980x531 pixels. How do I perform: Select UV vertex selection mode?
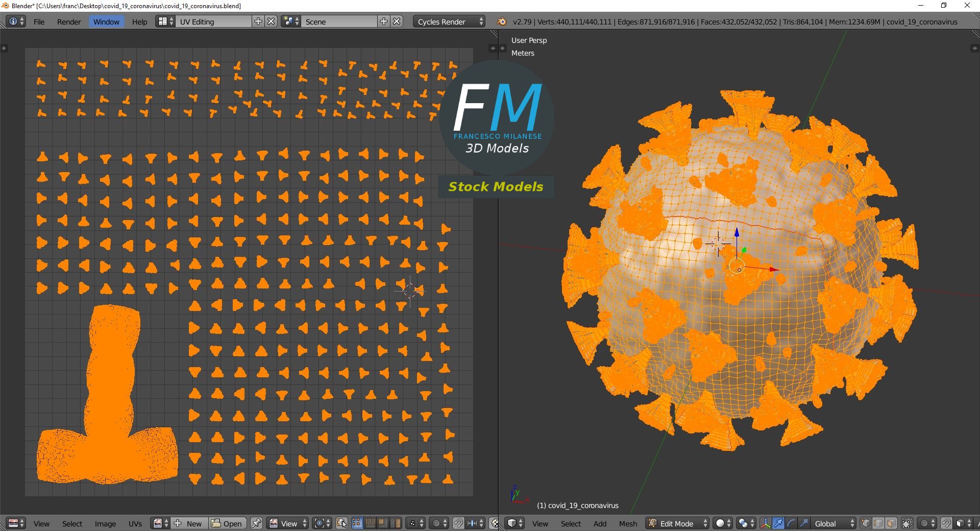click(x=357, y=523)
